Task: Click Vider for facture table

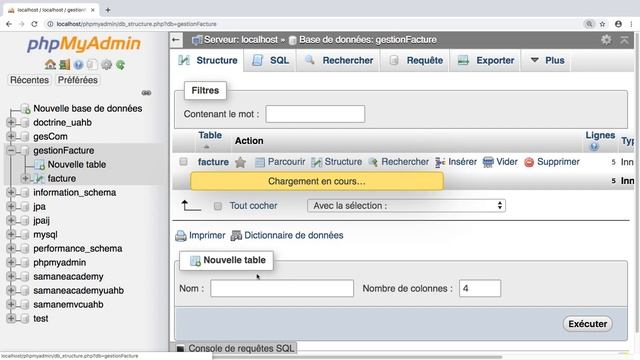Action: point(500,162)
